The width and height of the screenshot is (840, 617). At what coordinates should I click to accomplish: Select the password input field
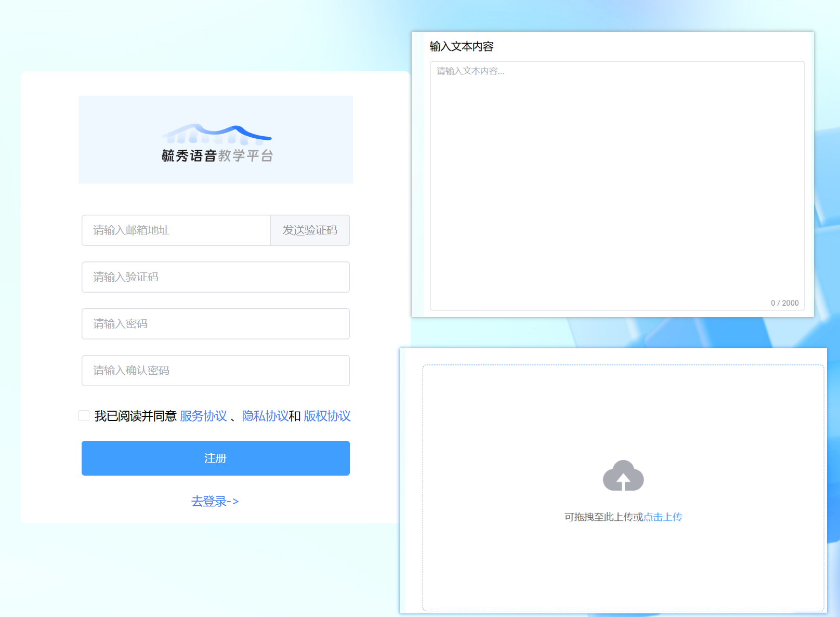[x=215, y=324]
